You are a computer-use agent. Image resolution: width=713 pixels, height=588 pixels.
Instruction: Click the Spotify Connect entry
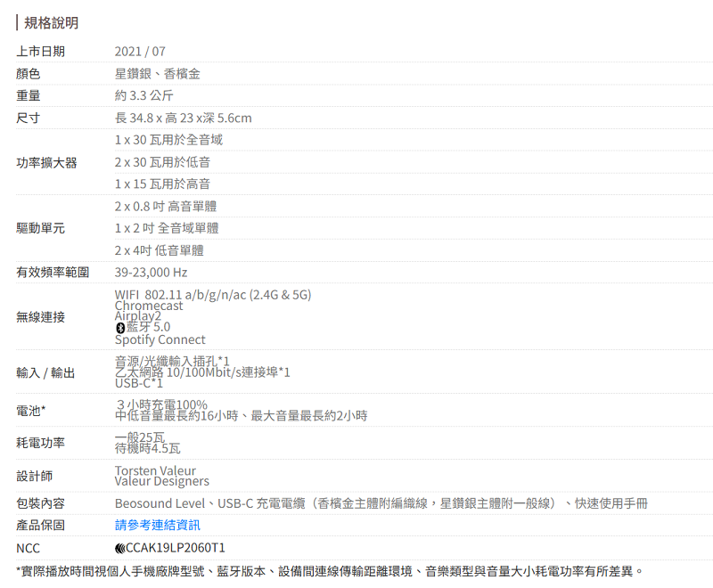pyautogui.click(x=160, y=339)
